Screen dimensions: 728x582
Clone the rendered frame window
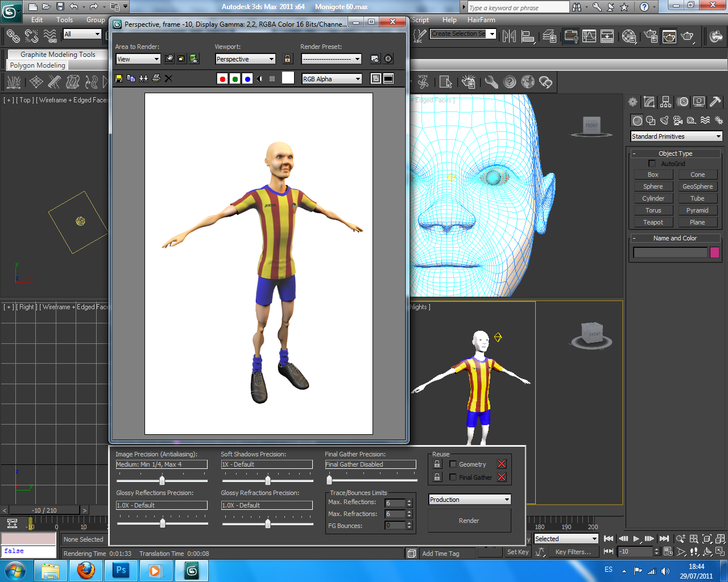point(143,78)
